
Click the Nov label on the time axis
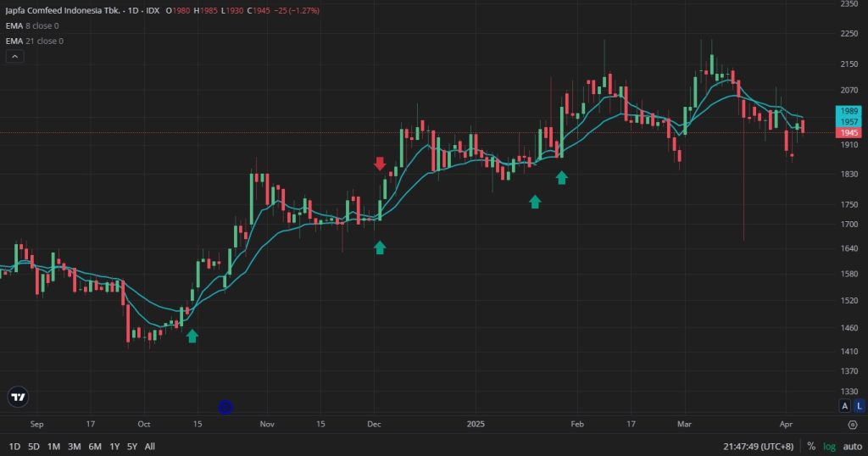point(267,424)
